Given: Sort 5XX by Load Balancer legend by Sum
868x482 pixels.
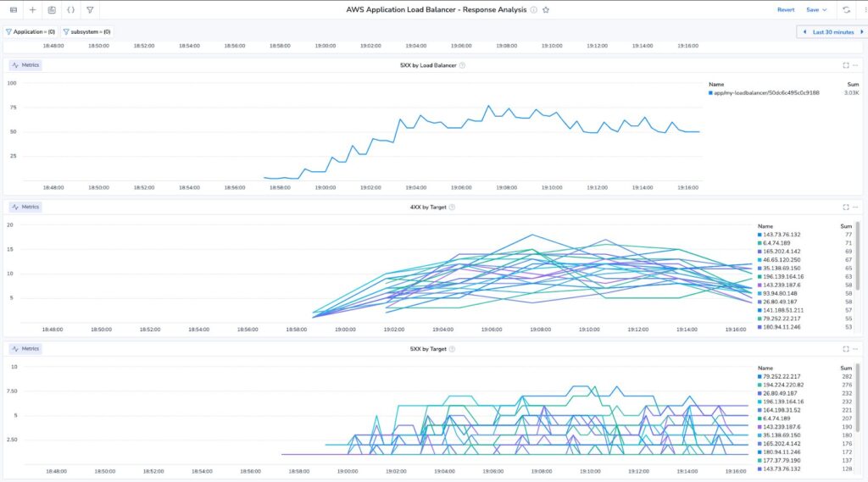Looking at the screenshot, I should [853, 85].
